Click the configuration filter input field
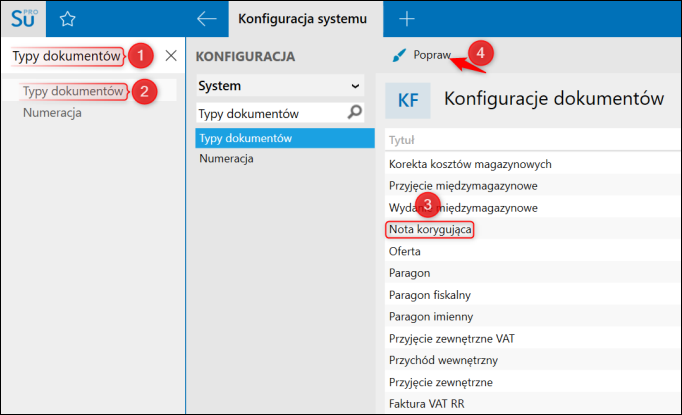Screen dimensions: 682x415 tap(268, 113)
